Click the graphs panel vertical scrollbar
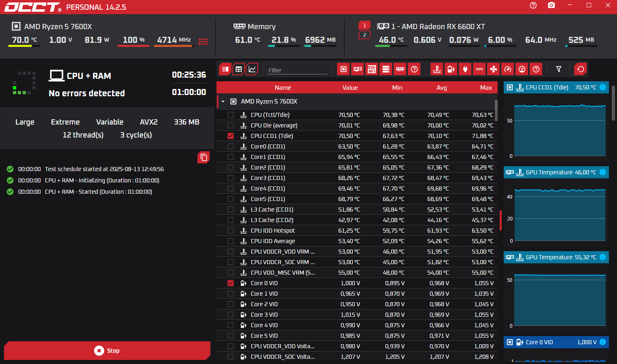 (613, 103)
